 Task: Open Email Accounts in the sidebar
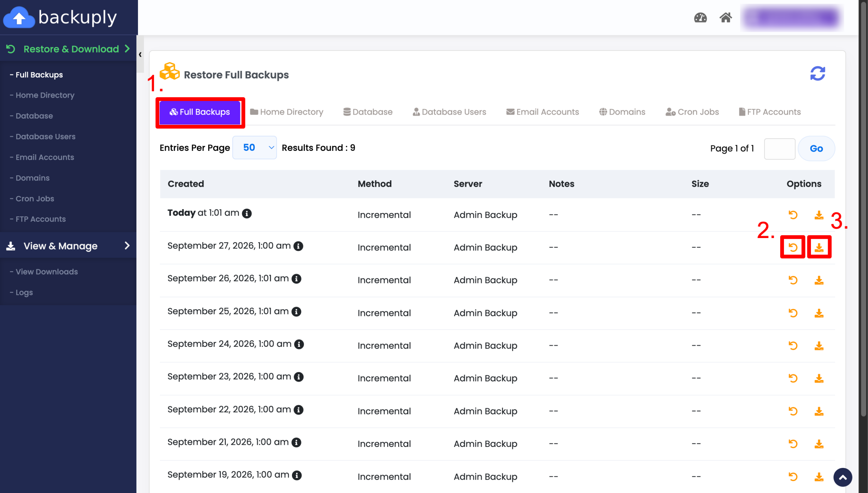[x=42, y=157]
